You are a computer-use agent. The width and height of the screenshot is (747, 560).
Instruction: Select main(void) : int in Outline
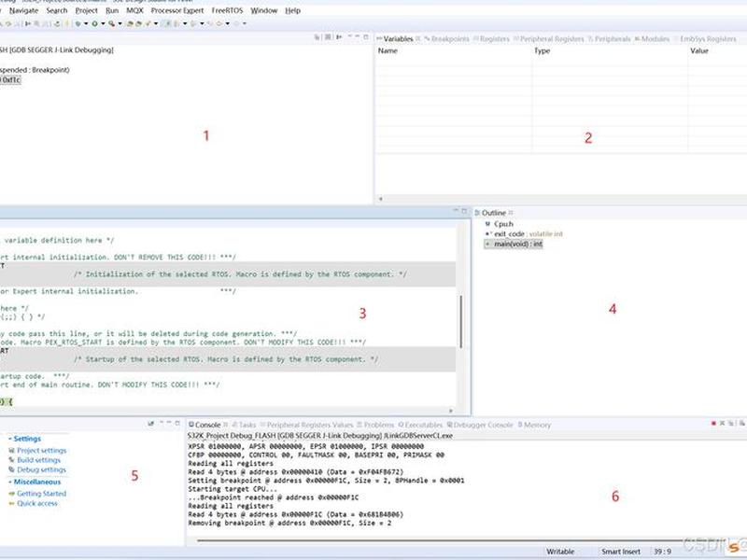[x=514, y=244]
